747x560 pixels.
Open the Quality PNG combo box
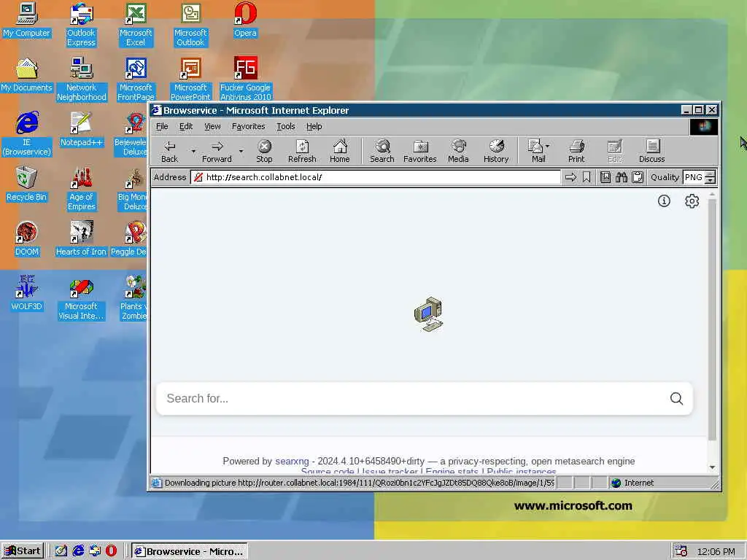[x=699, y=178]
